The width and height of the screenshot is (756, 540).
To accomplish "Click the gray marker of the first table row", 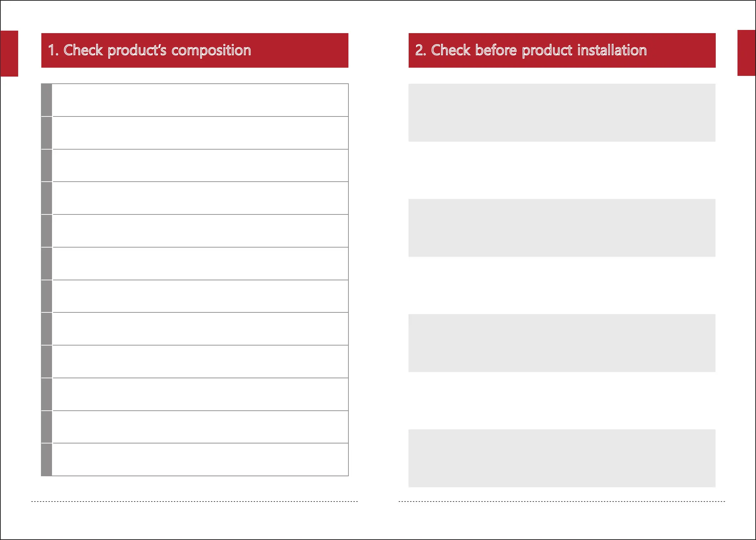I will pos(47,100).
